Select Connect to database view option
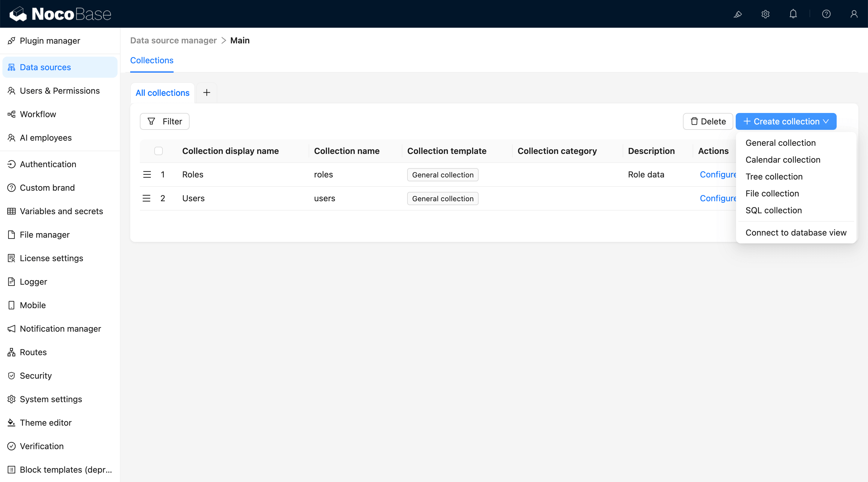 tap(796, 232)
